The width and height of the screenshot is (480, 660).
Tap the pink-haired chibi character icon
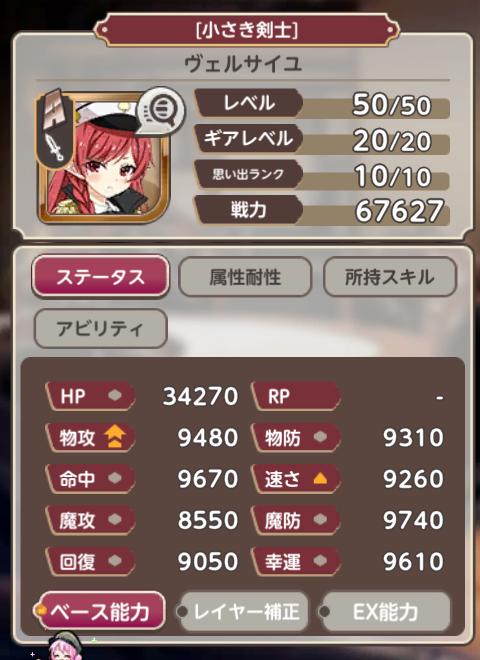click(63, 646)
